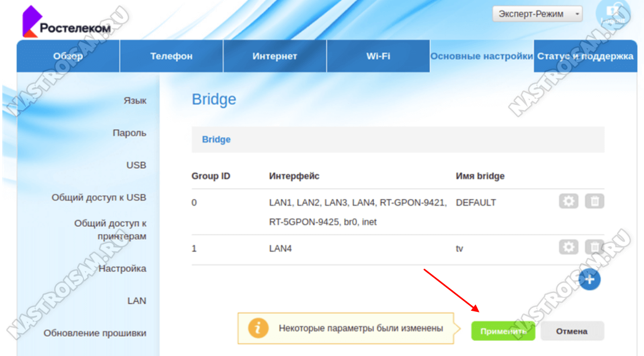Click trash icon for tv bridge
This screenshot has width=644, height=356.
595,247
